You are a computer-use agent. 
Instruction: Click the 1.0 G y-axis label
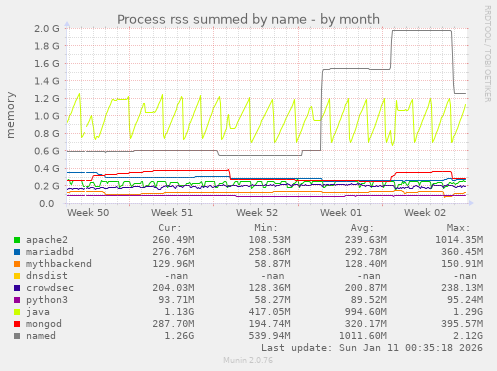pyautogui.click(x=47, y=116)
